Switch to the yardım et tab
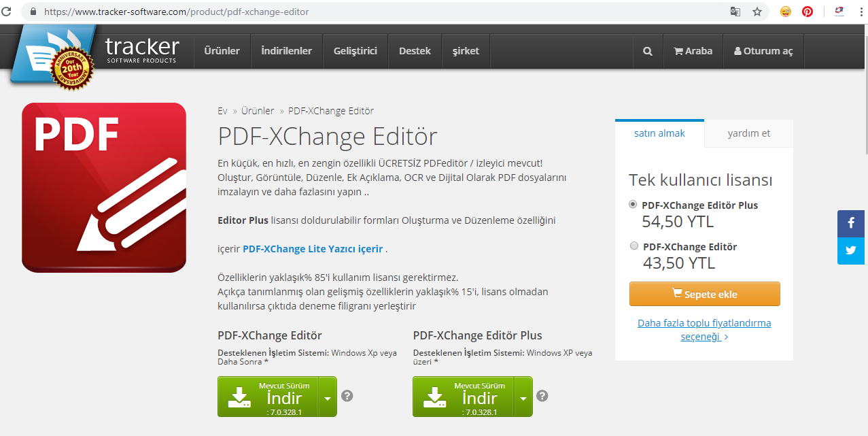 [x=749, y=133]
